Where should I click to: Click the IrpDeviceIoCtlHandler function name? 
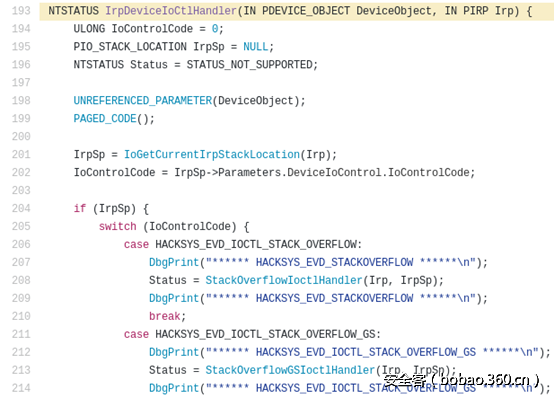point(171,11)
